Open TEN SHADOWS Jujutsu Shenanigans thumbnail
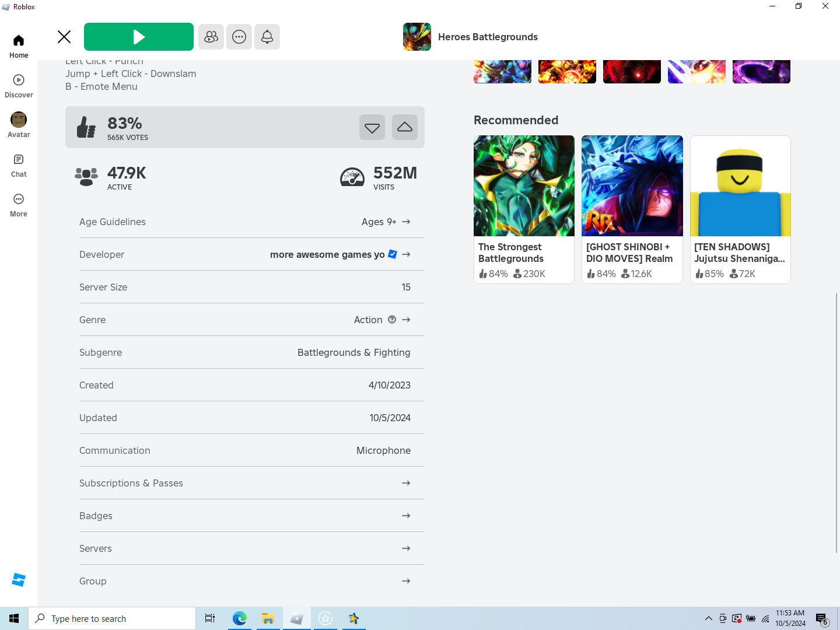The height and width of the screenshot is (630, 840). point(740,186)
